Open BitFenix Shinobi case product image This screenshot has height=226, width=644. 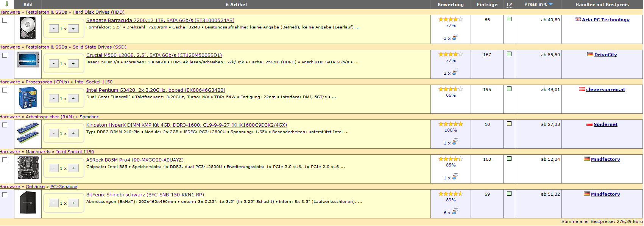pos(28,202)
